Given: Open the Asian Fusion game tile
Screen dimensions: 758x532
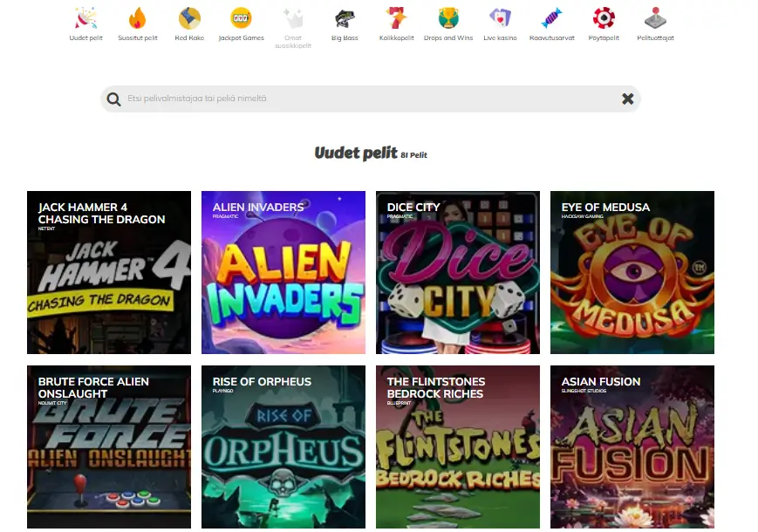Looking at the screenshot, I should click(632, 447).
